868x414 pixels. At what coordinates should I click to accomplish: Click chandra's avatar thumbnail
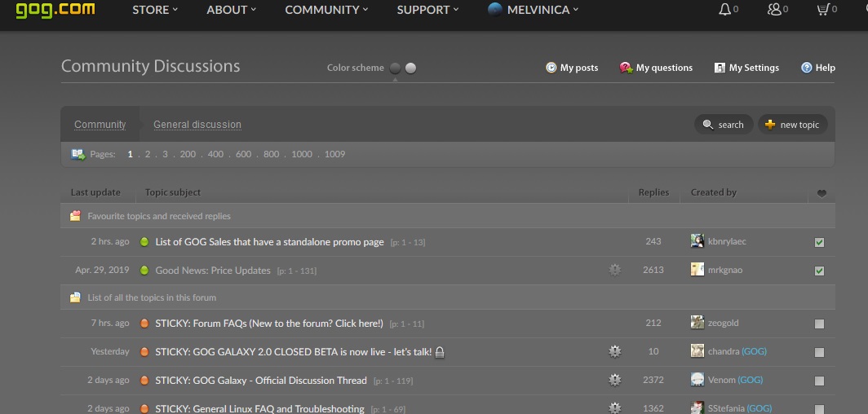(697, 350)
